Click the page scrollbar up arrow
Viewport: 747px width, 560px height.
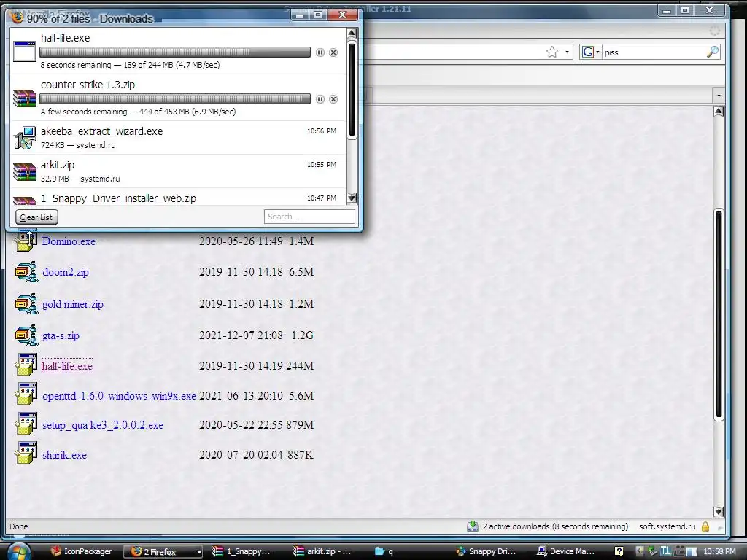[719, 112]
